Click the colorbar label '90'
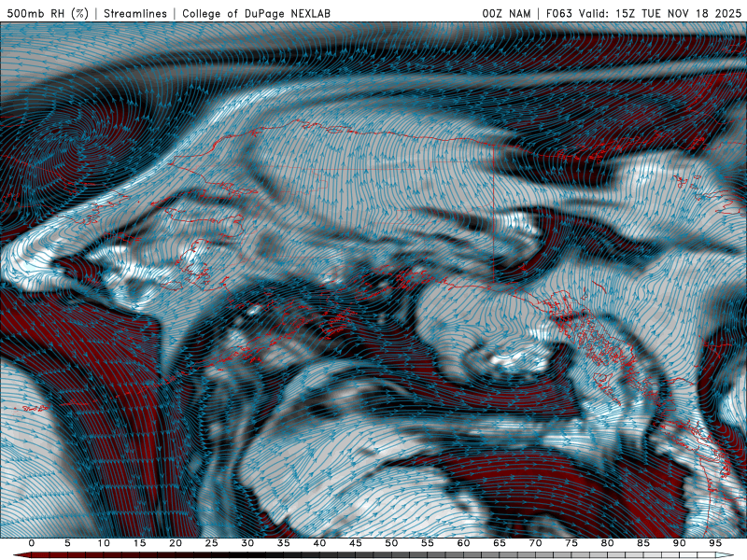The image size is (747, 560). pos(680,543)
